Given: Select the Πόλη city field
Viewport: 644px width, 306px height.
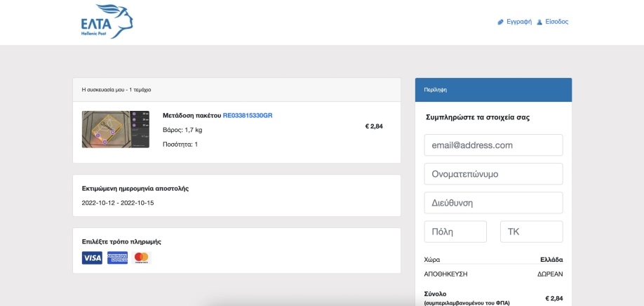Looking at the screenshot, I should point(455,232).
